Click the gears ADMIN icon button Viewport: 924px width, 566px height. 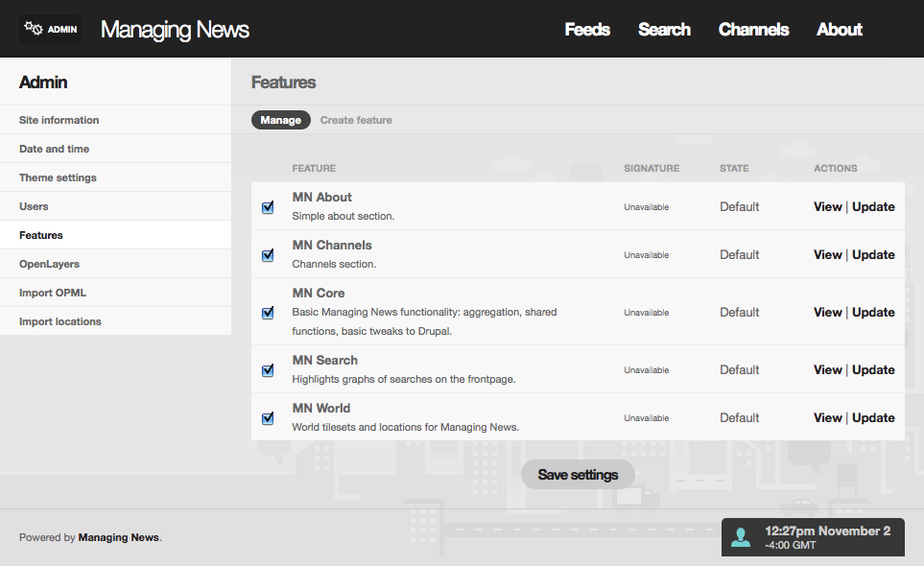coord(50,29)
